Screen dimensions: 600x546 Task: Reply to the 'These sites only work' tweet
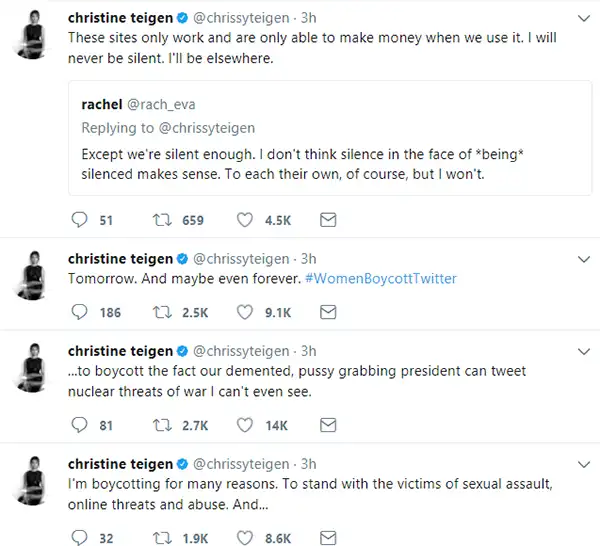point(80,220)
